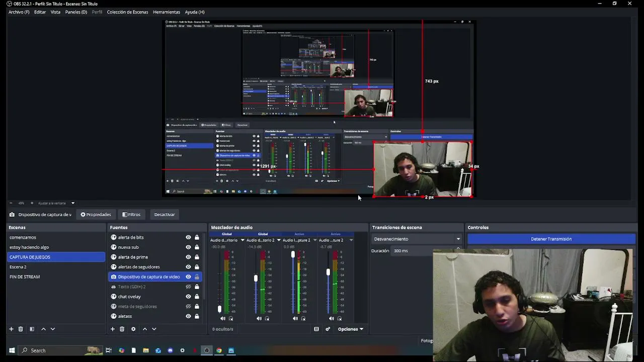Unlock the aletass source

[197, 316]
